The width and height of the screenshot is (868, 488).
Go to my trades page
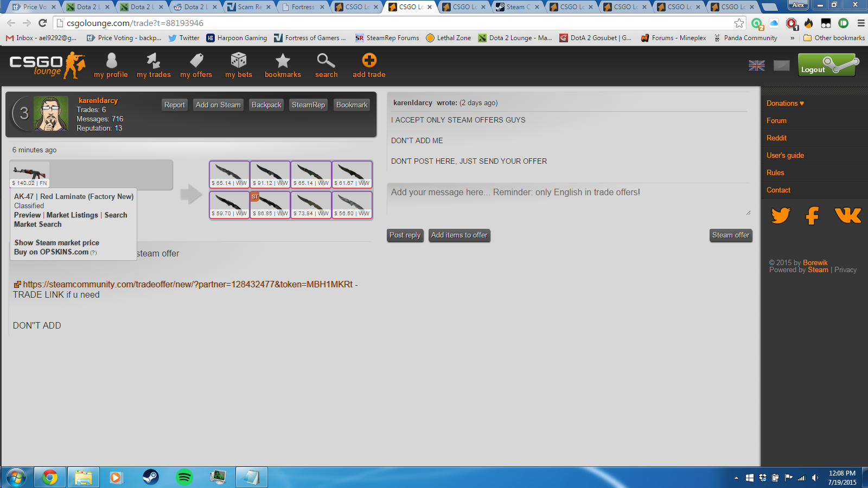[154, 61]
